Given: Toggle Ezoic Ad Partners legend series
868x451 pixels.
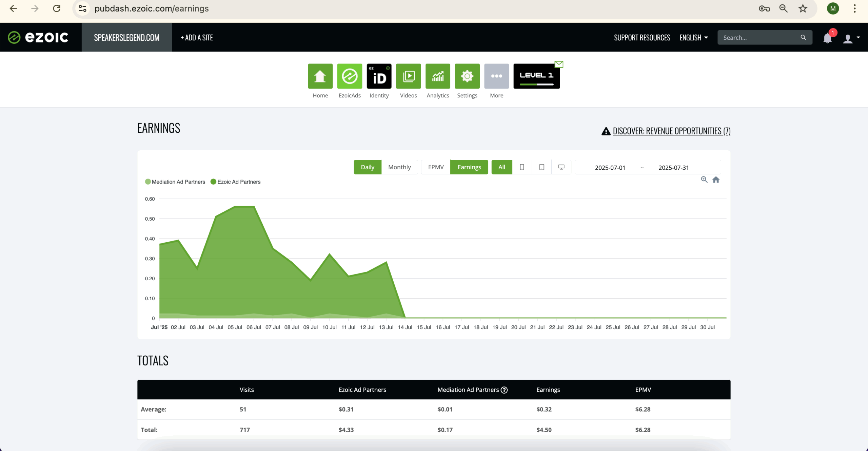Looking at the screenshot, I should click(x=236, y=182).
